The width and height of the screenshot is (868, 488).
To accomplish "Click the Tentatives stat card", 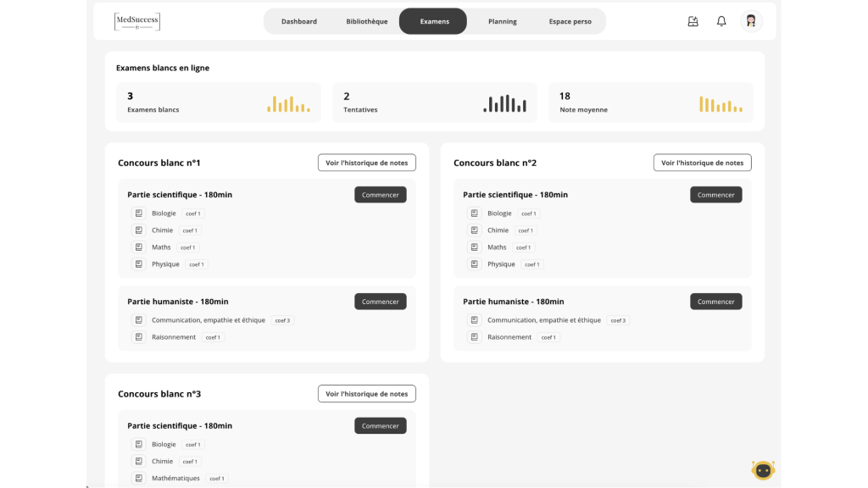I will [x=435, y=103].
